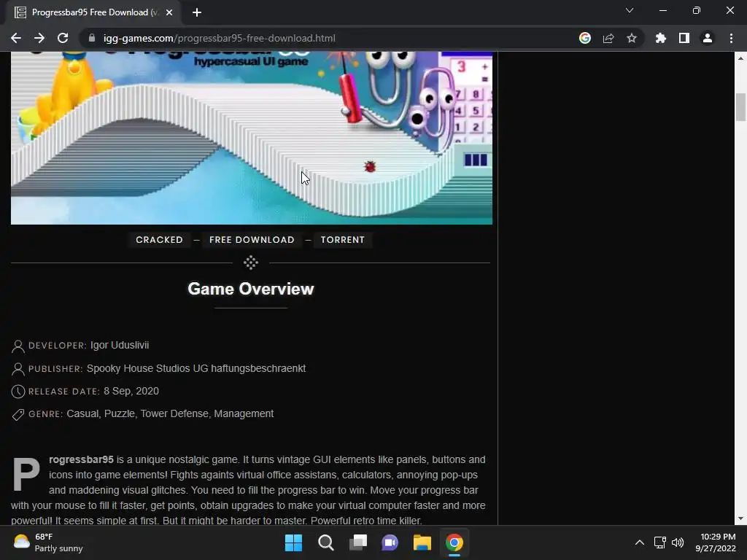The height and width of the screenshot is (560, 747).
Task: Click genre text Casual, Puzzle, Tower Defense, Management
Action: click(x=170, y=414)
